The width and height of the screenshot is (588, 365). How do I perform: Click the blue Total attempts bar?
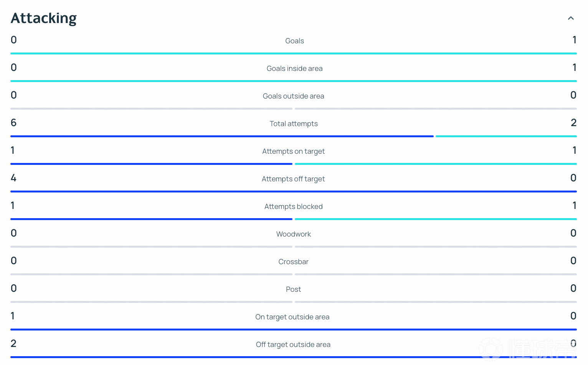pos(222,136)
